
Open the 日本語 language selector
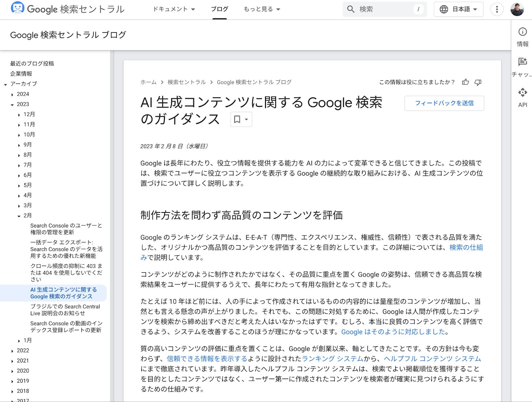[x=459, y=9]
